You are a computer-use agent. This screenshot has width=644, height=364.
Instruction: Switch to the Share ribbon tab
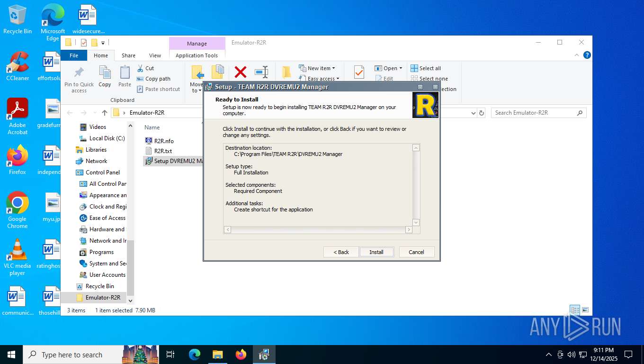tap(128, 55)
